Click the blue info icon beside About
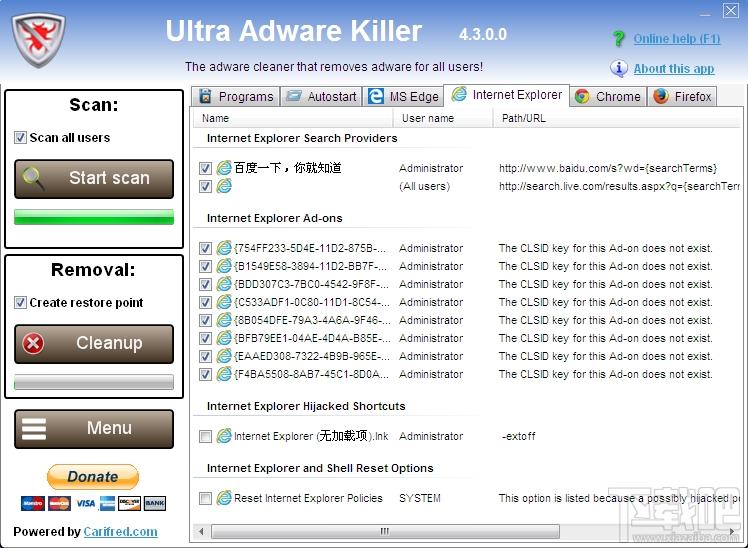 pyautogui.click(x=619, y=68)
